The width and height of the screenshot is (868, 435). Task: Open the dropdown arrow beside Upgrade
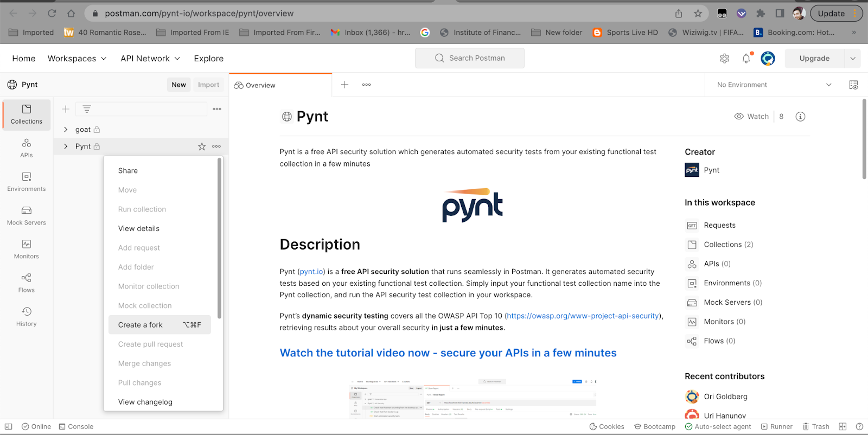853,59
